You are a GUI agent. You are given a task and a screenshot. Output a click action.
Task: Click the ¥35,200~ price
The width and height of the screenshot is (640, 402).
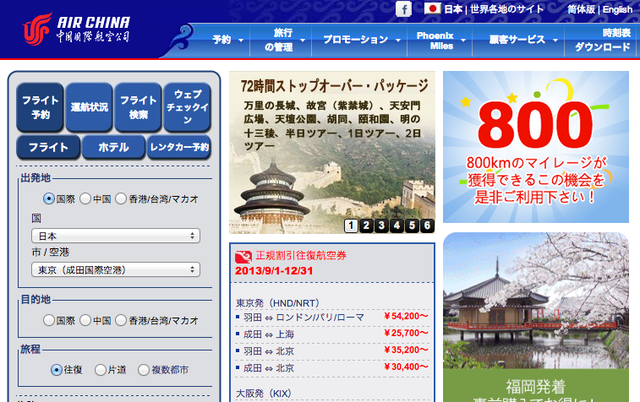(406, 350)
